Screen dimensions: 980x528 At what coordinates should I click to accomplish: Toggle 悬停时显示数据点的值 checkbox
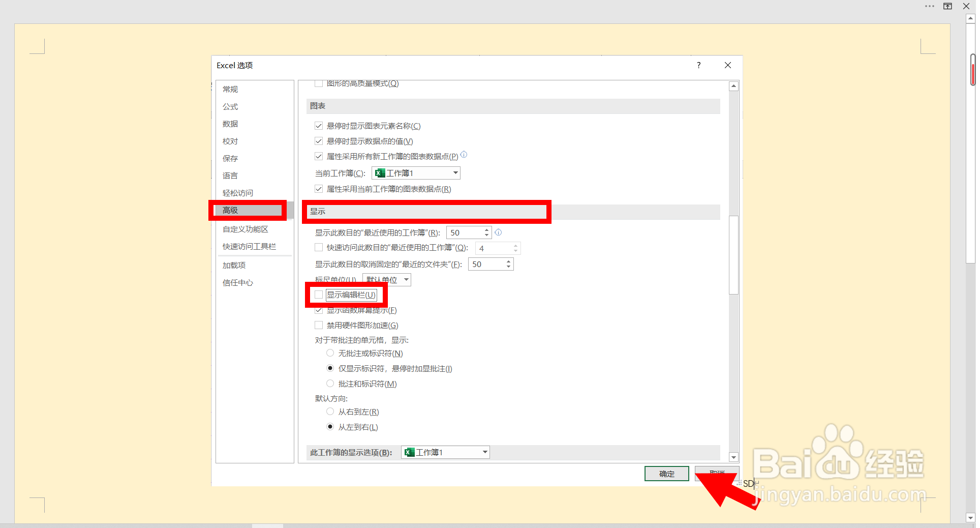tap(319, 141)
